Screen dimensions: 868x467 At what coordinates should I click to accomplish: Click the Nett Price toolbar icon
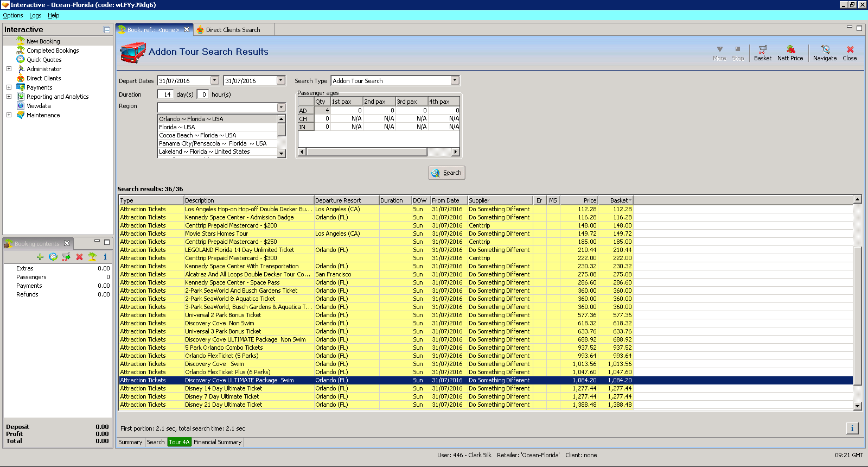[x=790, y=53]
